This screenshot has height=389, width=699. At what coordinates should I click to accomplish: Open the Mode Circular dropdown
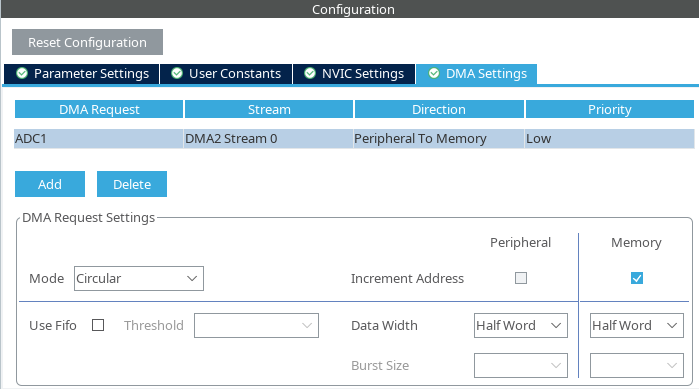(x=139, y=278)
